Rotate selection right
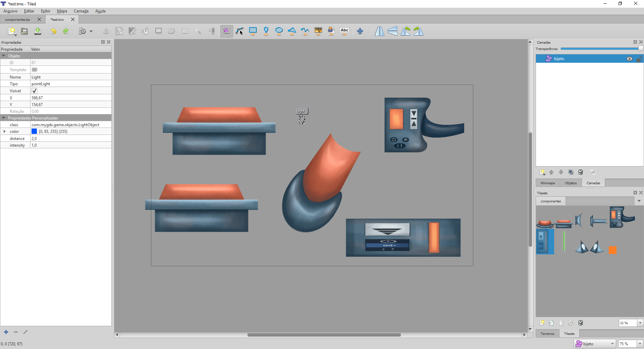The height and width of the screenshot is (349, 644). click(418, 31)
